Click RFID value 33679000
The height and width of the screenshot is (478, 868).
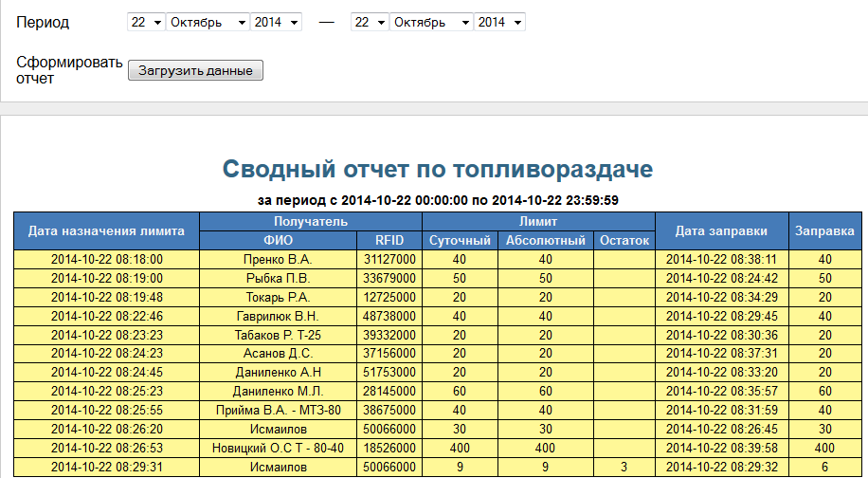(x=389, y=278)
